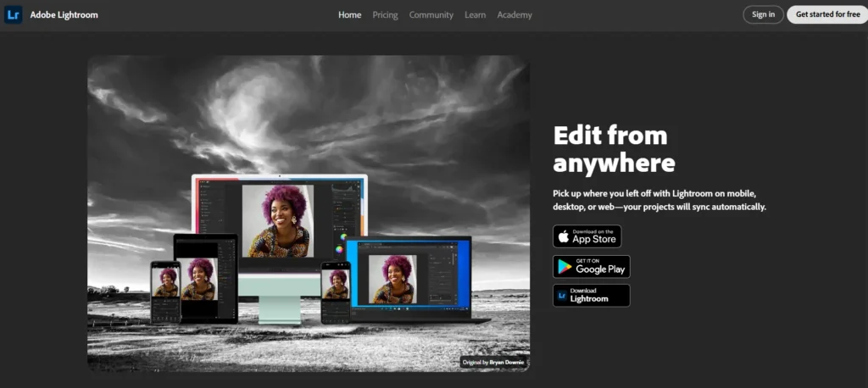
Task: Click the Download Lightroom button
Action: (591, 295)
